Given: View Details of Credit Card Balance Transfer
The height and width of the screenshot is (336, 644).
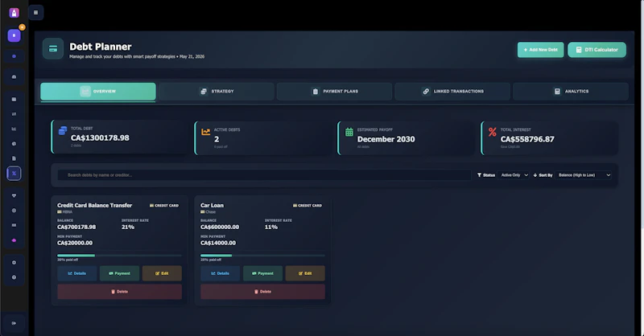Looking at the screenshot, I should point(77,273).
